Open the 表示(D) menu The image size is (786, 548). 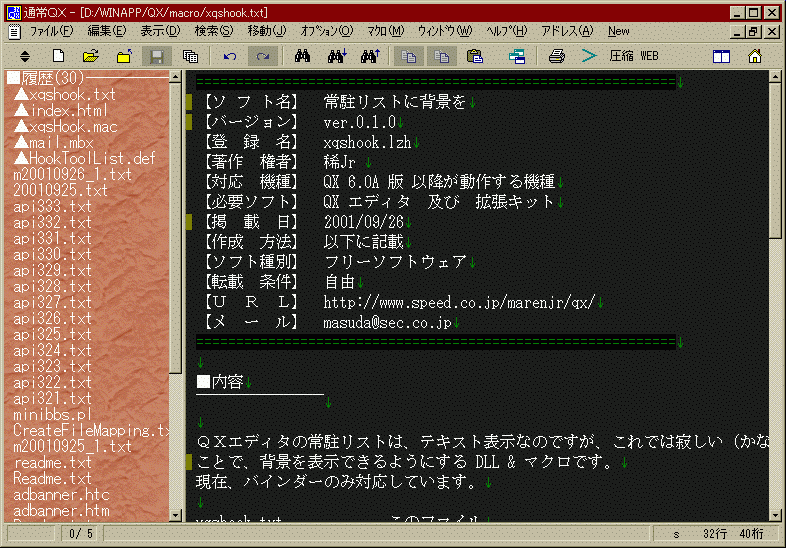tap(160, 31)
